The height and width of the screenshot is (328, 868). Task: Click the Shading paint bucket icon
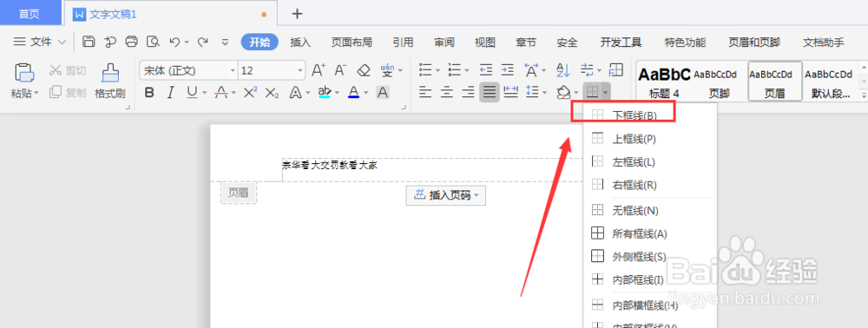point(563,92)
